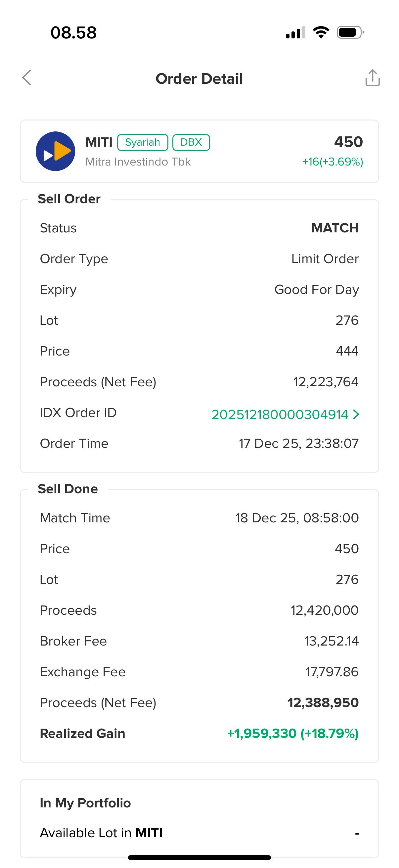The image size is (399, 868).
Task: Tap the Syariah badge
Action: [142, 142]
